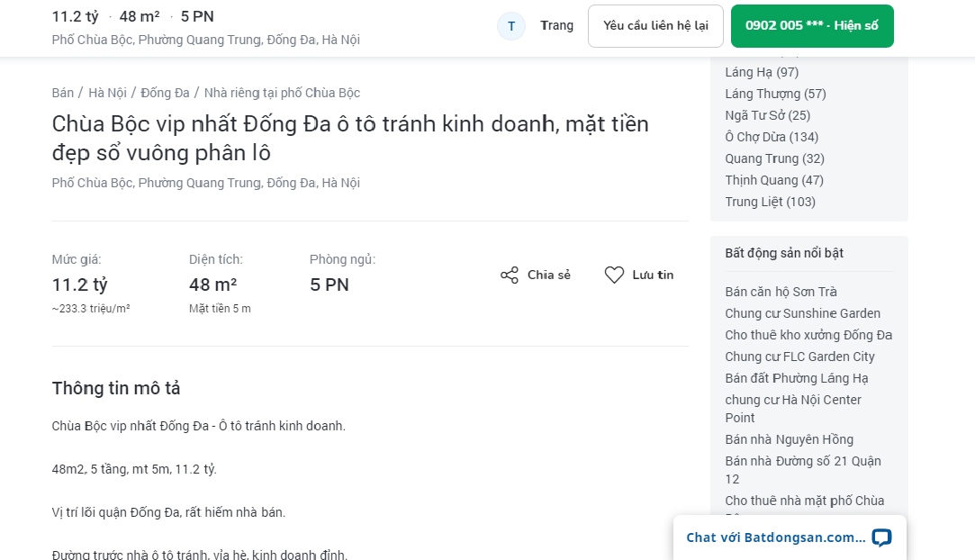Viewport: 975px width, 560px height.
Task: Select Láng Hạ (97) in ward list
Action: (762, 72)
